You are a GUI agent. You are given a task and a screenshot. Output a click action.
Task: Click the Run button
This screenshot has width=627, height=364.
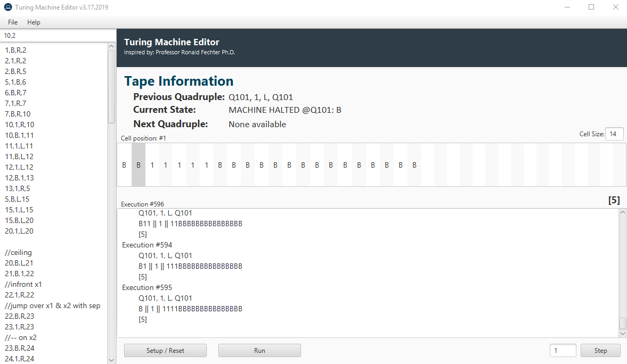coord(259,350)
